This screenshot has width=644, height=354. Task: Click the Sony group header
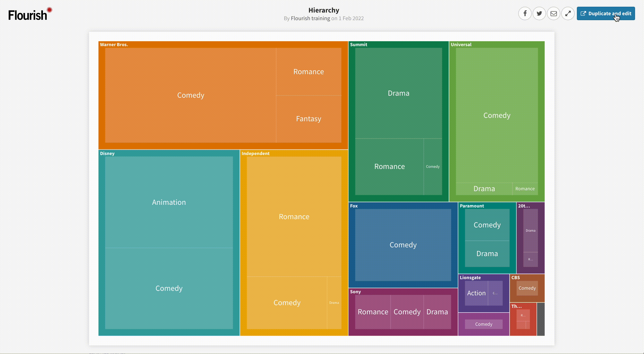[x=355, y=292]
